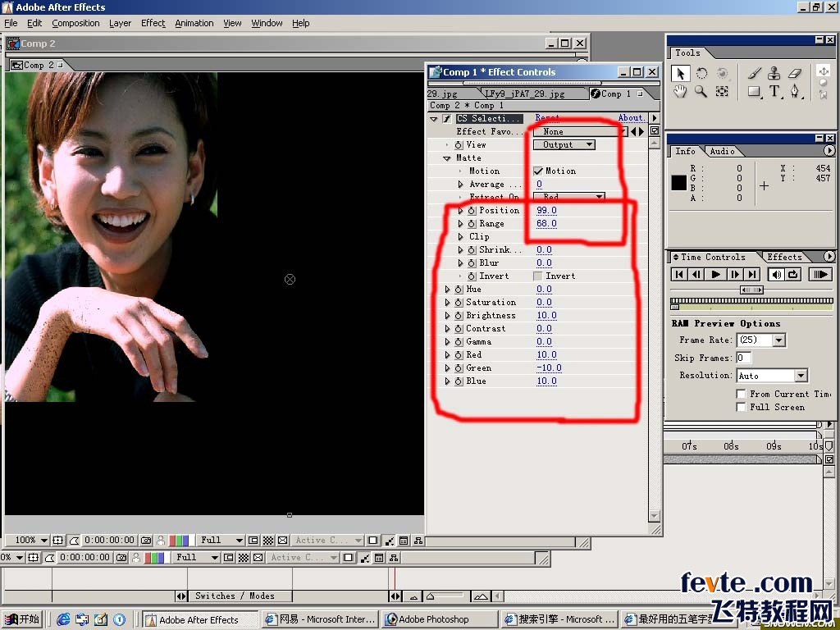Open the View Output dropdown
Viewport: 840px width, 630px height.
(564, 145)
